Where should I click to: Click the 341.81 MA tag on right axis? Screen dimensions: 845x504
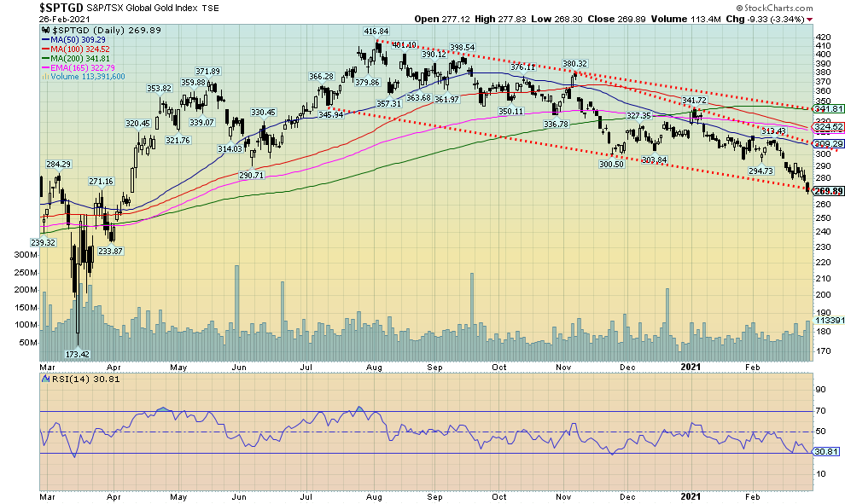pos(827,109)
